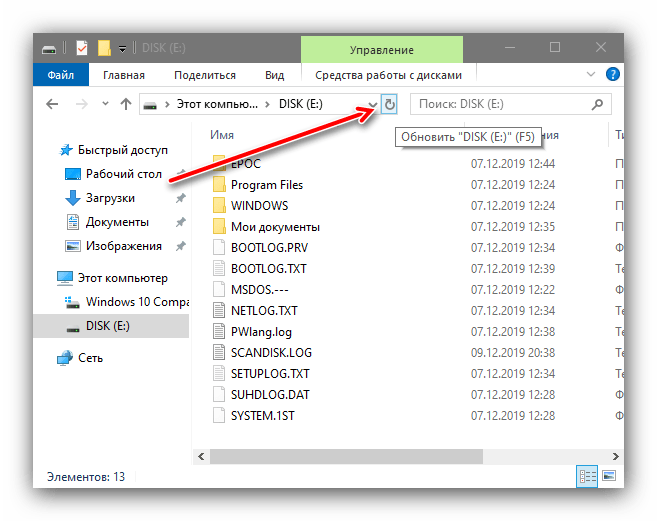Switch to the Главная ribbon tab
The width and height of the screenshot is (657, 521).
[x=124, y=75]
